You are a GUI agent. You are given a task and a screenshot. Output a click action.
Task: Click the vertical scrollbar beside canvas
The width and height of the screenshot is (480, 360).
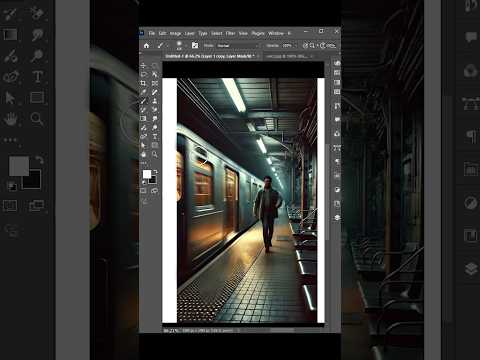point(327,192)
